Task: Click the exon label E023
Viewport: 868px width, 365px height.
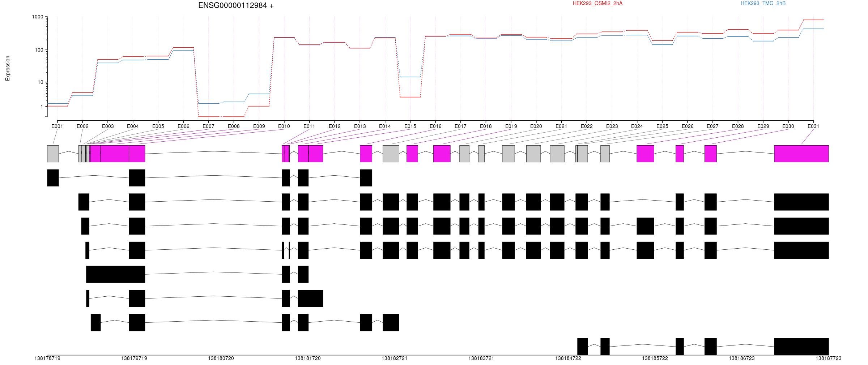Action: coord(612,126)
